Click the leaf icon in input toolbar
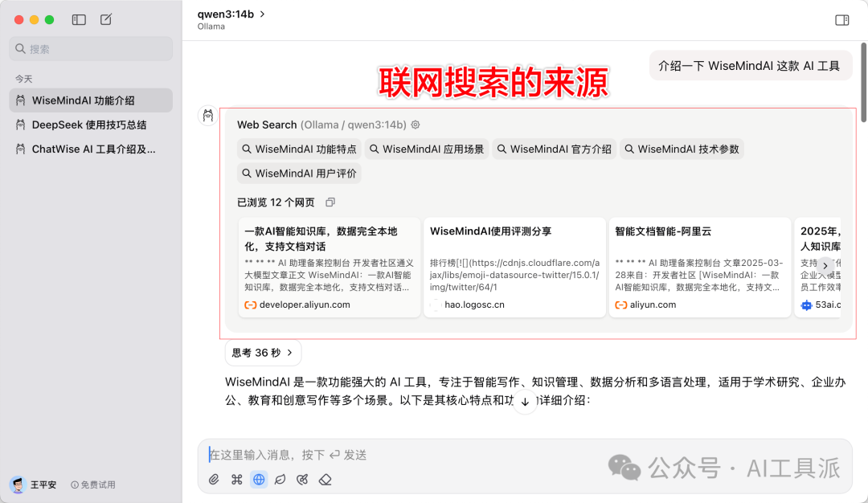The width and height of the screenshot is (868, 503). [280, 480]
